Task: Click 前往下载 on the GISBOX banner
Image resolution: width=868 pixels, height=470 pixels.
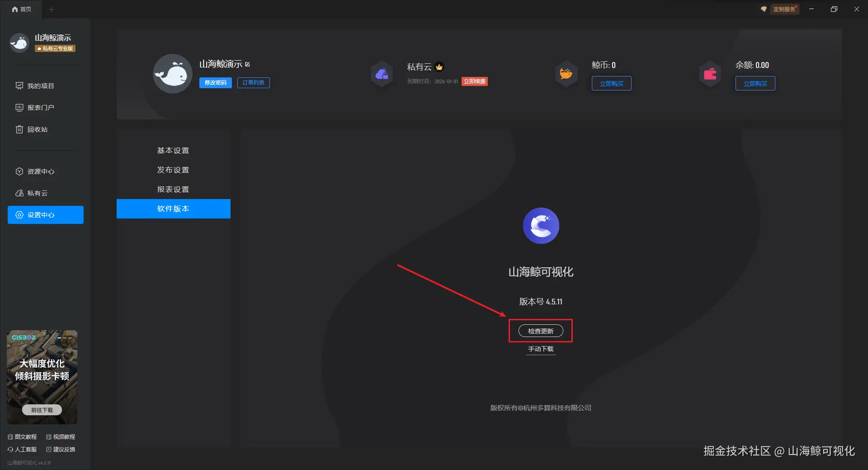Action: tap(42, 410)
